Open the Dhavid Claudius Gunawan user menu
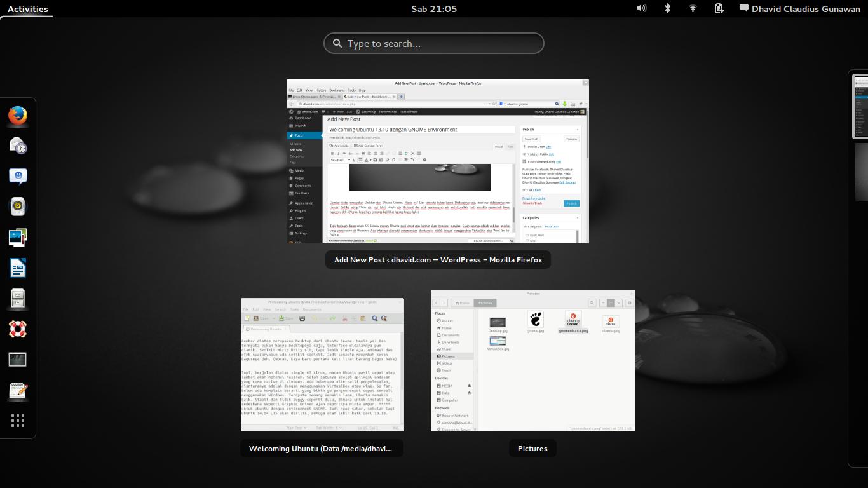The height and width of the screenshot is (488, 868). [799, 9]
